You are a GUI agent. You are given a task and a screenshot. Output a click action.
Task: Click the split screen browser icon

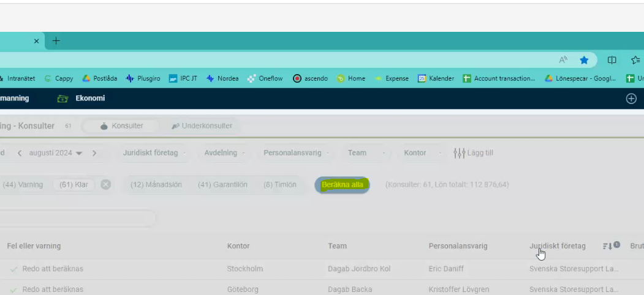coord(612,60)
